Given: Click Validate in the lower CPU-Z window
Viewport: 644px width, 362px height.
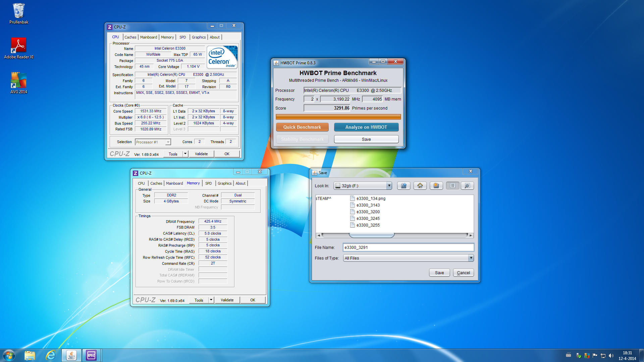Looking at the screenshot, I should (227, 300).
